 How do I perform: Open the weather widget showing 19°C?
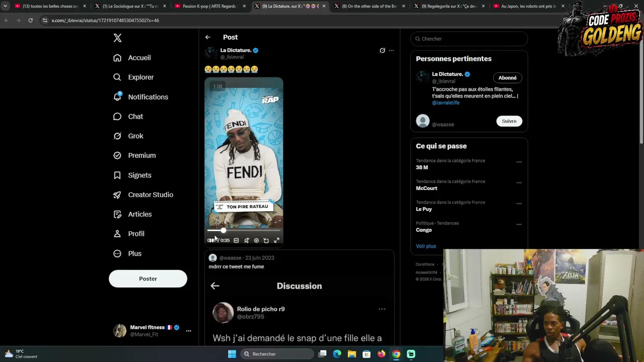point(20,354)
